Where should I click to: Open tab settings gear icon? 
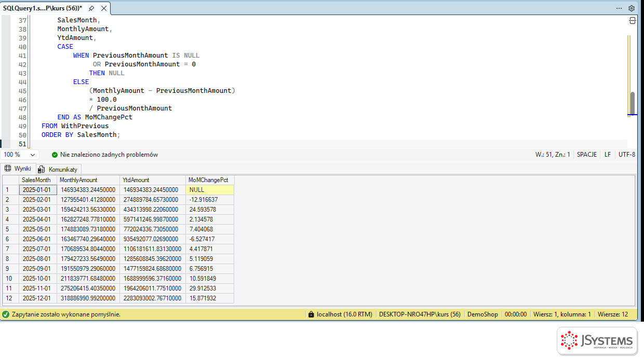(x=632, y=8)
